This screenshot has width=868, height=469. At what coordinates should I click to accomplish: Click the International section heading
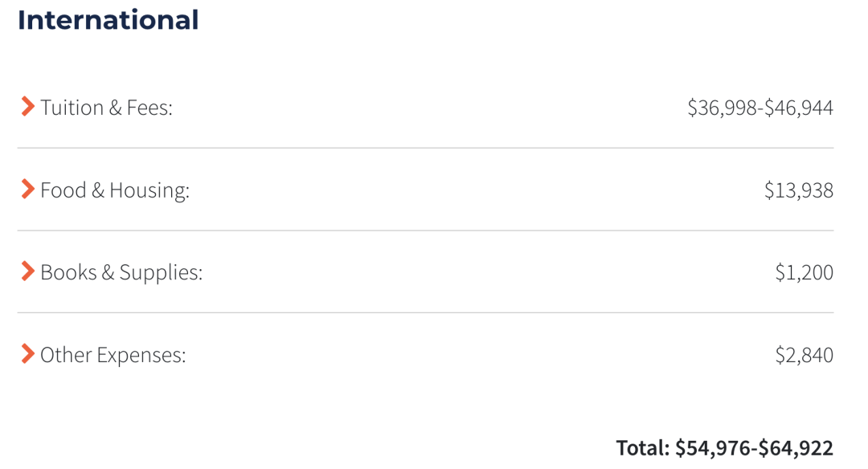click(x=108, y=20)
